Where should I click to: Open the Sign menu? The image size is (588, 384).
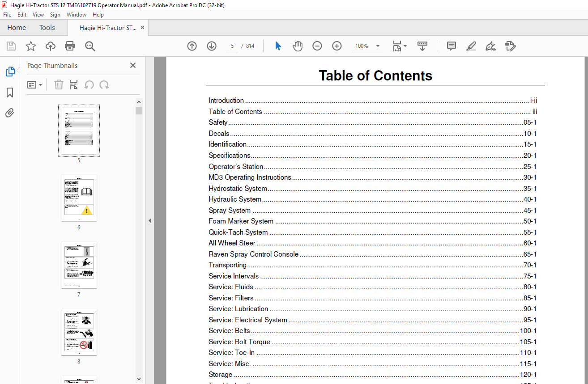[x=55, y=15]
